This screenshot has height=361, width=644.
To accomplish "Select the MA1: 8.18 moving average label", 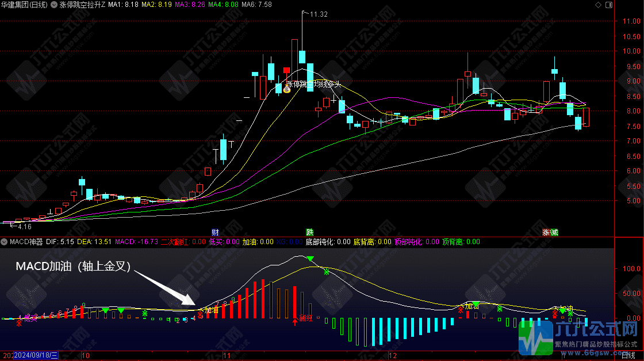I will [124, 5].
